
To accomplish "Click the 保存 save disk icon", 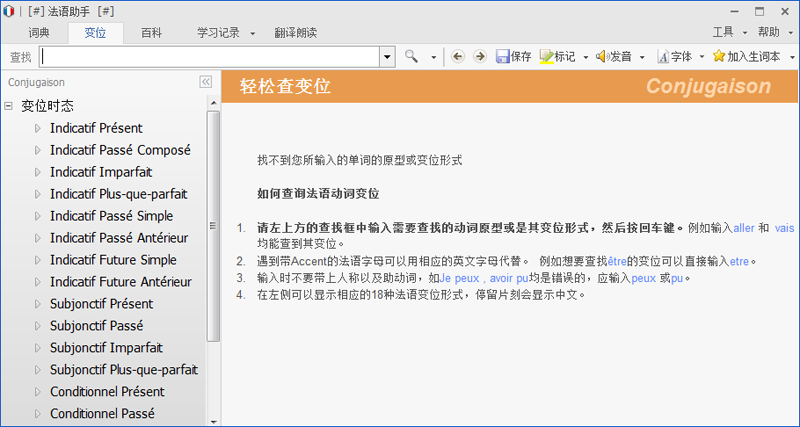I will click(503, 57).
